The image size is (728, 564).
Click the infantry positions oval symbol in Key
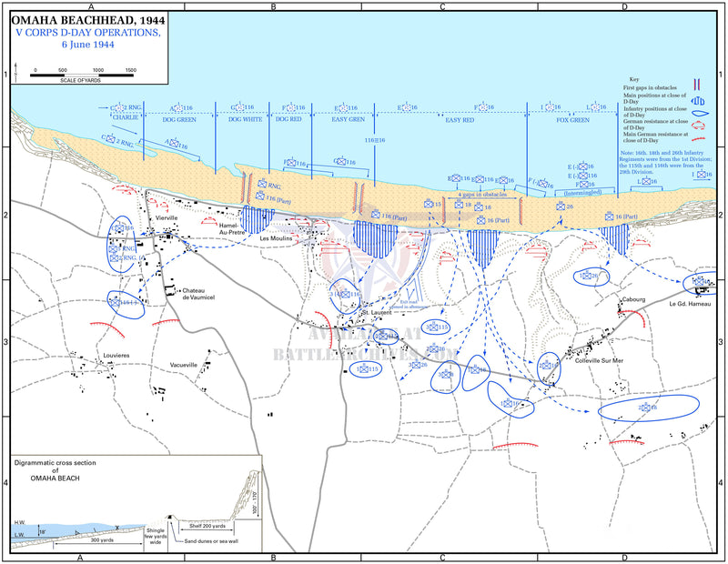pyautogui.click(x=701, y=113)
